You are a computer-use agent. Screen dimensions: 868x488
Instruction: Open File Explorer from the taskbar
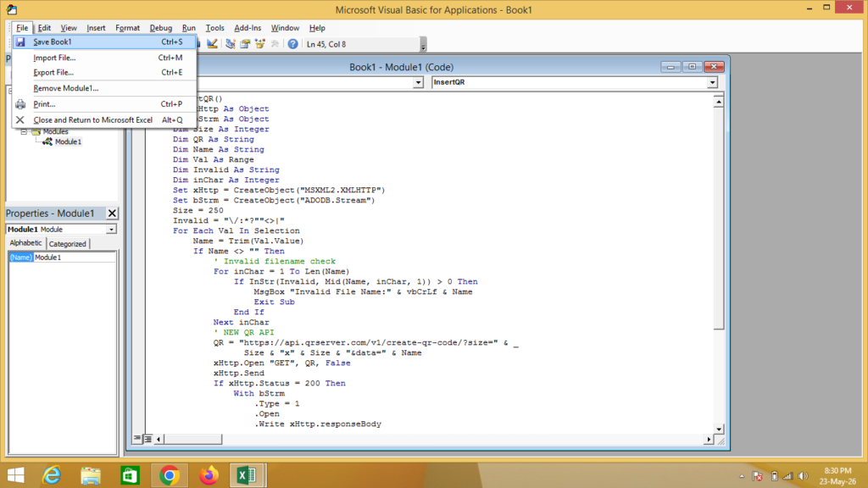[91, 475]
